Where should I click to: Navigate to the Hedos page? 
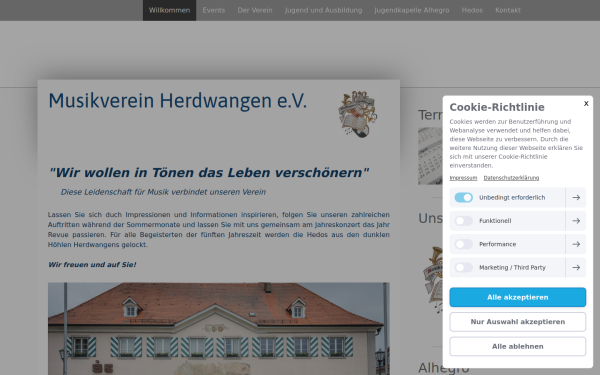click(x=472, y=10)
